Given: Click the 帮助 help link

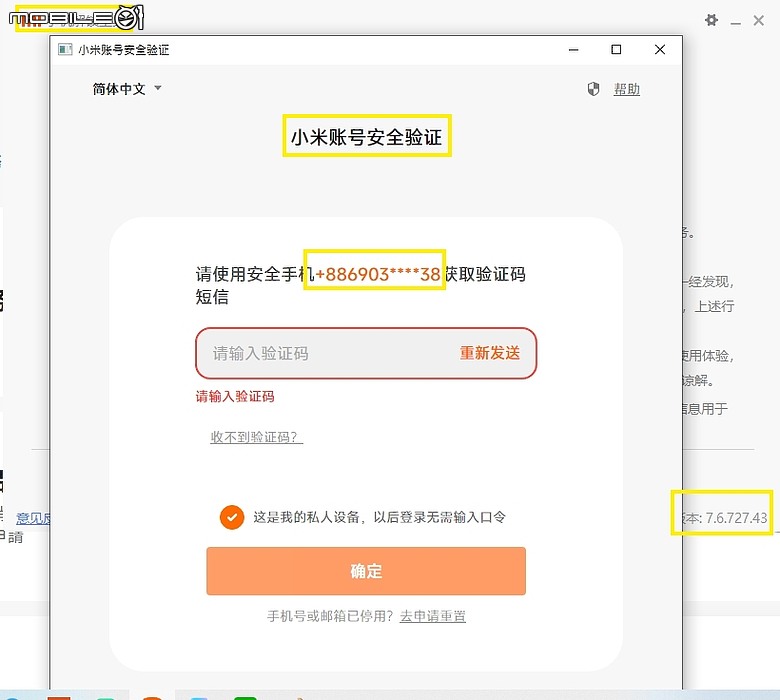Looking at the screenshot, I should tap(626, 90).
